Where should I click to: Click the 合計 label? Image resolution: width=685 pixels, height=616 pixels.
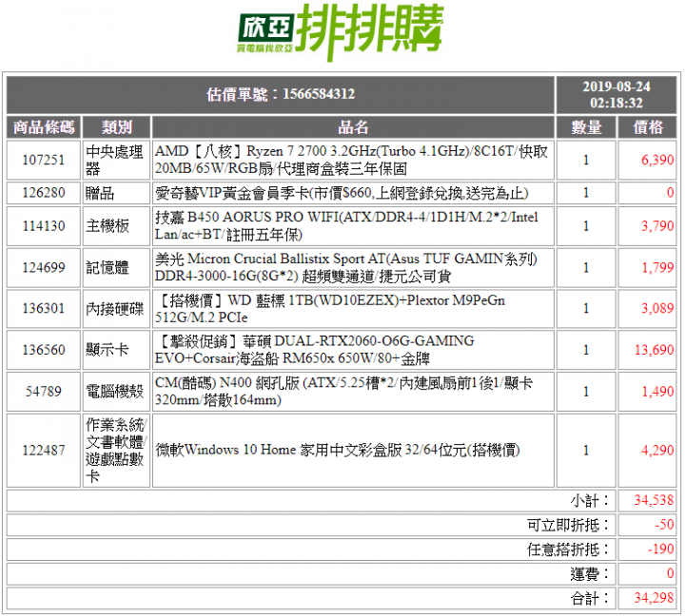[589, 598]
